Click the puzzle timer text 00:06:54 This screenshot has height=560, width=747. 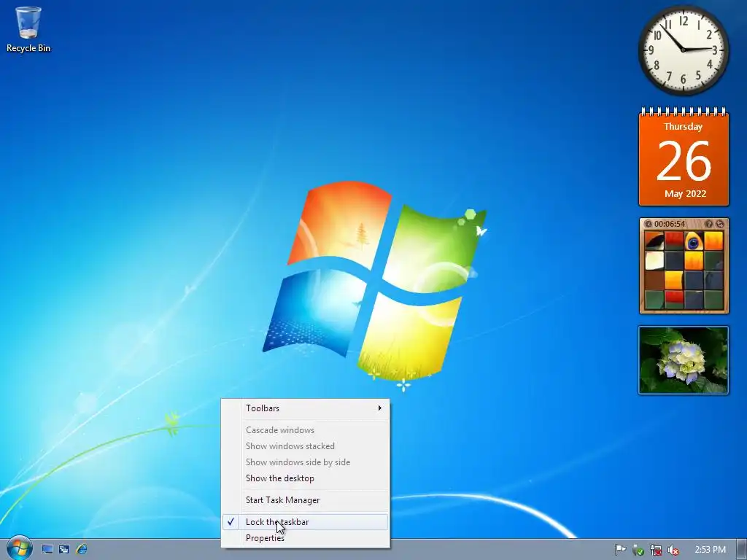point(670,224)
